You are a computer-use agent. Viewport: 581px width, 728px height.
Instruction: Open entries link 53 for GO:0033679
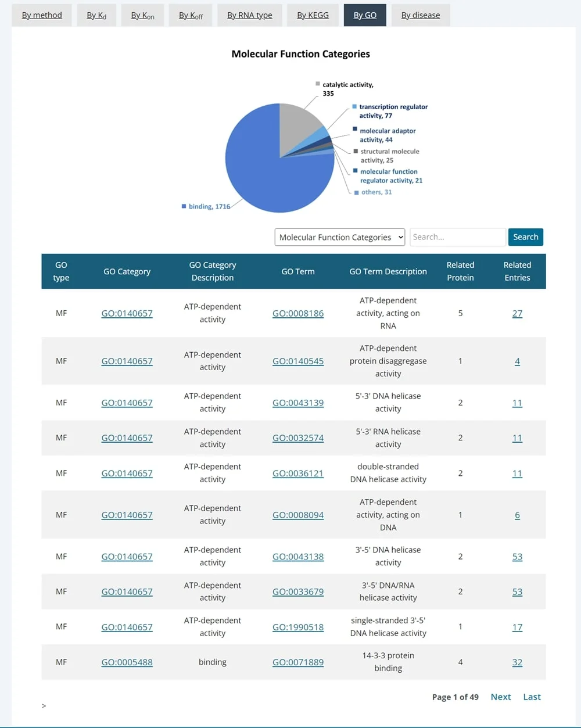point(517,591)
